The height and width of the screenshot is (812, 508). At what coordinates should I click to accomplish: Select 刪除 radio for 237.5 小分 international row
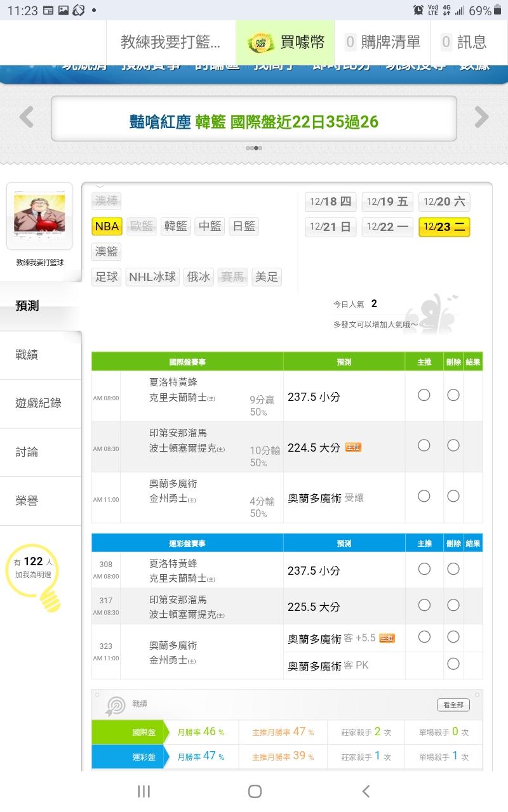(x=453, y=395)
